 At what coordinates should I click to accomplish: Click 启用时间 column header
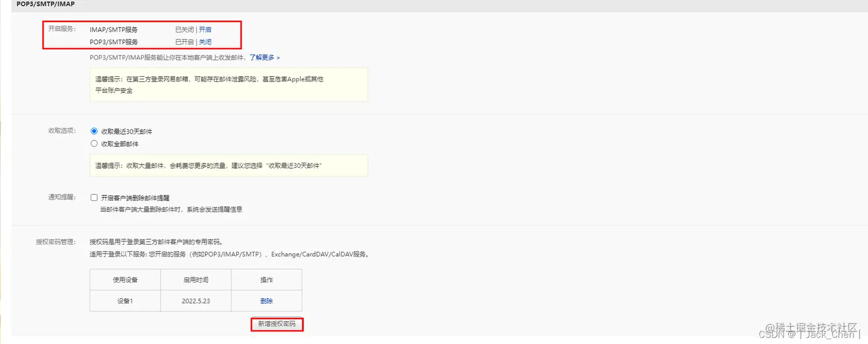(196, 280)
